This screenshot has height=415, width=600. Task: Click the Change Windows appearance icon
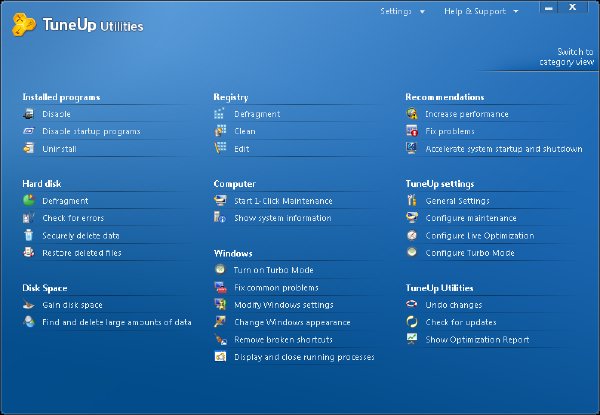click(220, 322)
